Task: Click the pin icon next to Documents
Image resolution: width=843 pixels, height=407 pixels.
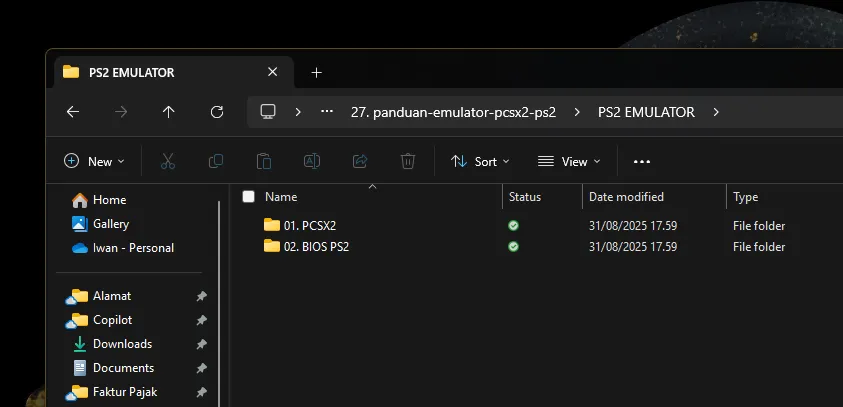Action: tap(202, 368)
